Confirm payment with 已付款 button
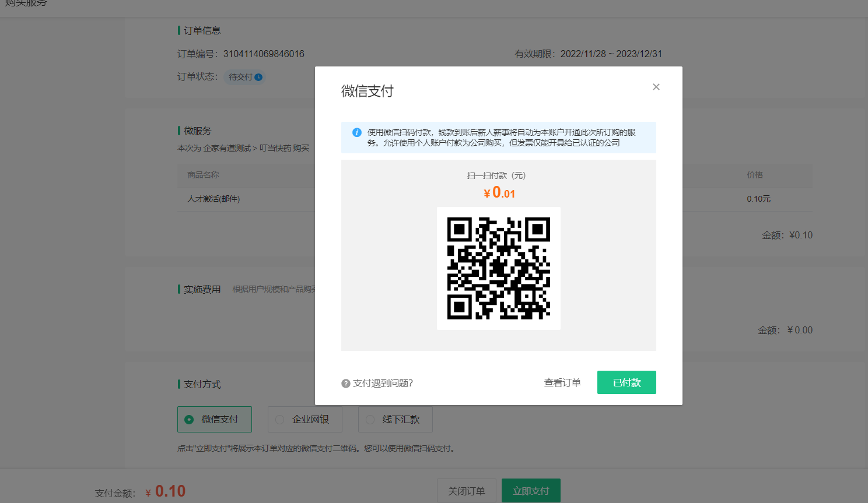 point(626,382)
